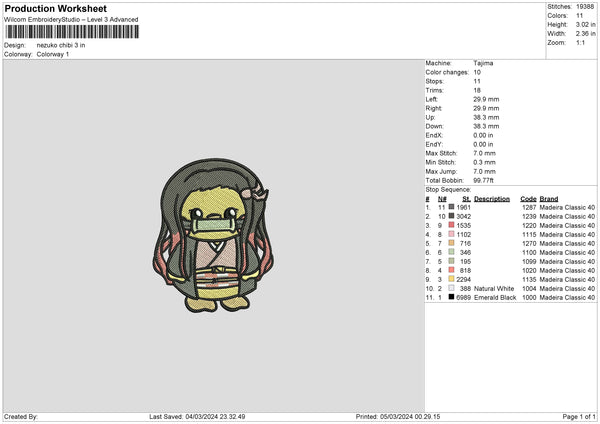
Task: Click the Code column header
Action: (528, 198)
